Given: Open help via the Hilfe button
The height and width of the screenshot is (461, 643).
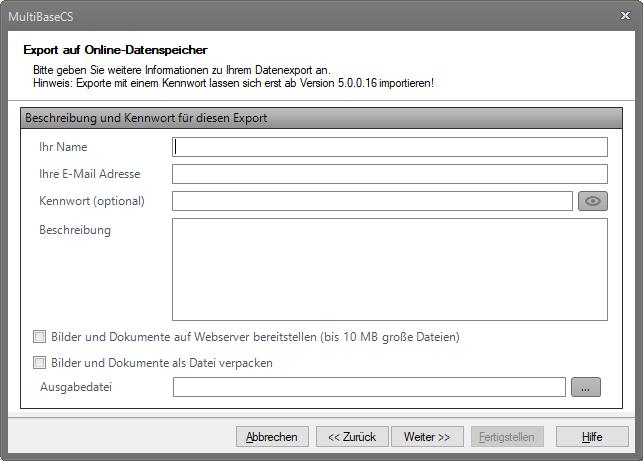Looking at the screenshot, I should click(592, 437).
